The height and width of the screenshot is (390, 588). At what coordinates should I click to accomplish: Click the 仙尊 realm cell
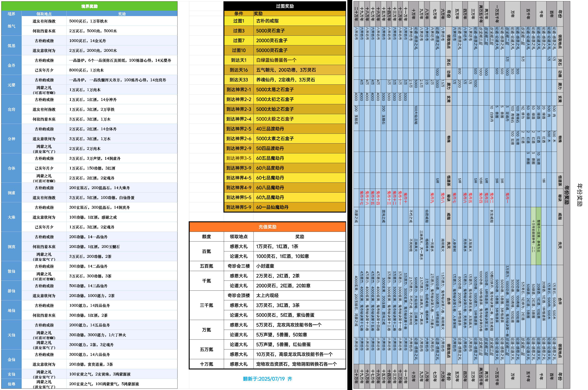11,384
